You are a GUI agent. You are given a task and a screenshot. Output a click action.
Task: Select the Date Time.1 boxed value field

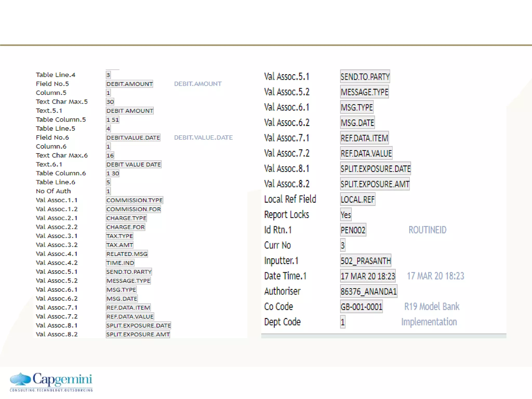click(x=368, y=276)
